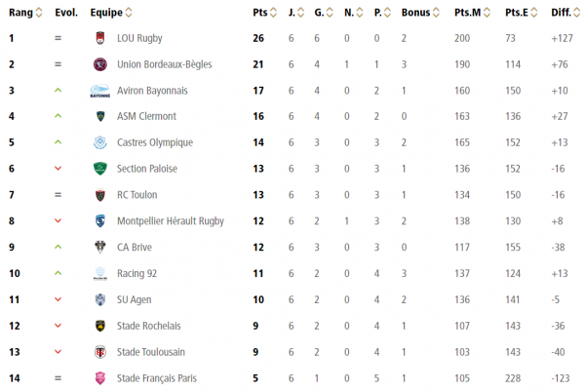Click the Pts.E column header
585x392 pixels.
click(x=517, y=13)
